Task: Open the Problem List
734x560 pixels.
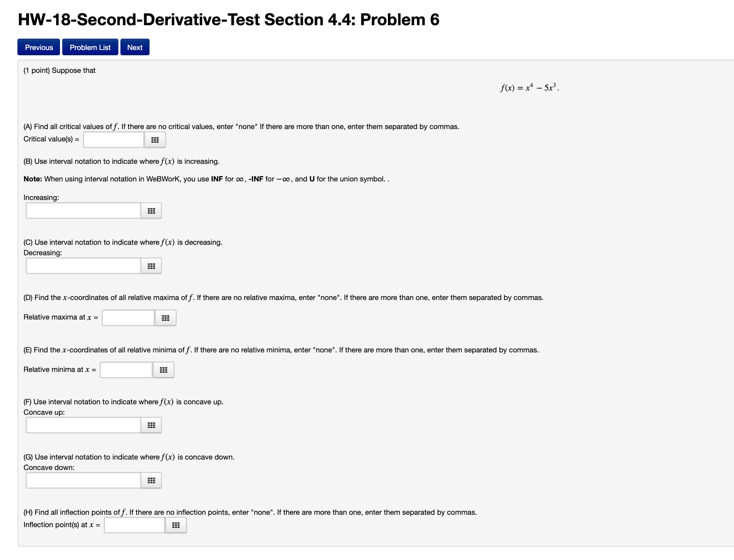Action: pos(90,47)
